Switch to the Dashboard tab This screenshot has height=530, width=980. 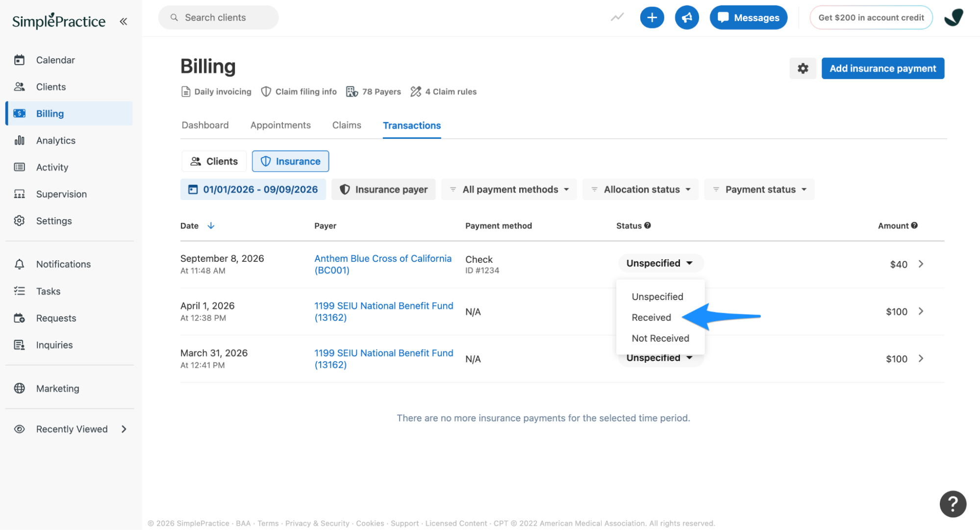pos(205,125)
